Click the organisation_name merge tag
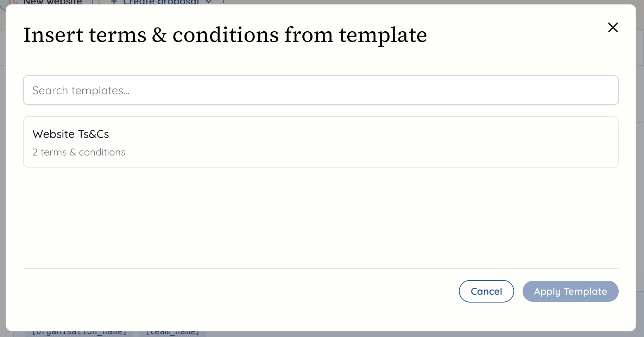644x337 pixels. [80, 331]
